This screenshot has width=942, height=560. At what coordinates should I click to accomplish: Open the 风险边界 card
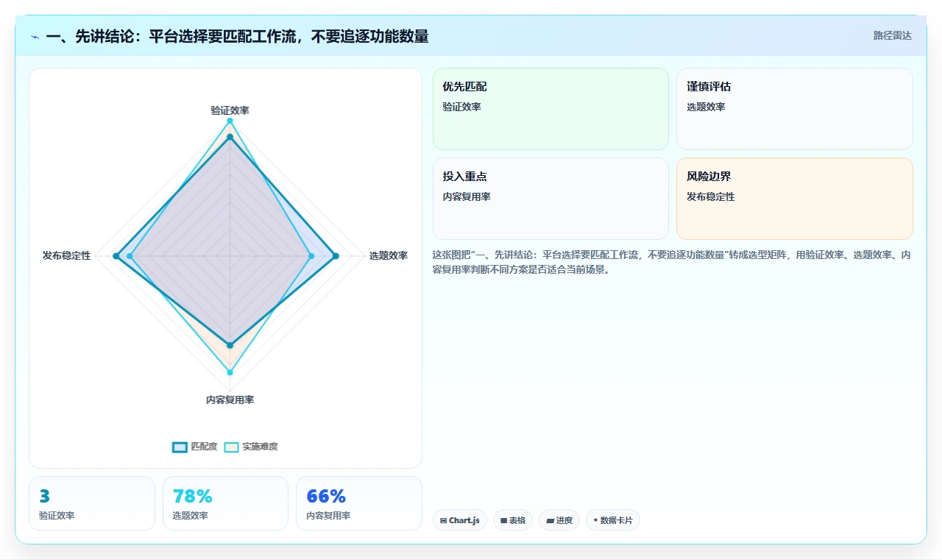(795, 199)
